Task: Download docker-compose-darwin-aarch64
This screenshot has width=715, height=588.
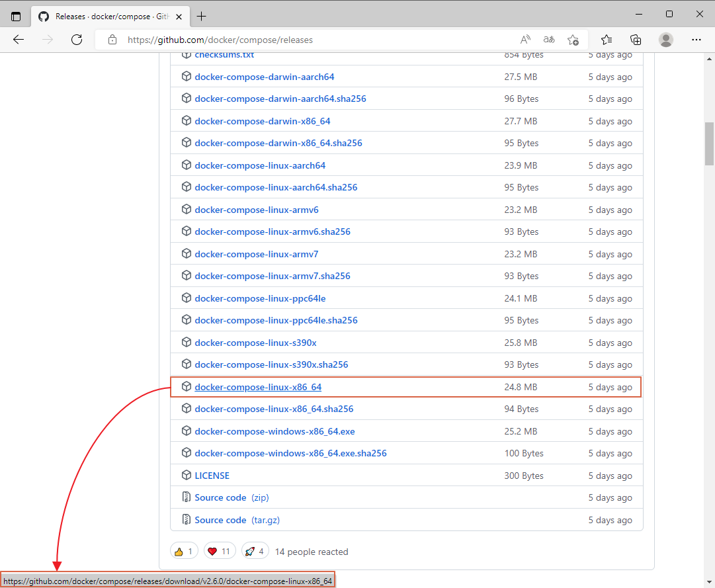Action: [265, 77]
